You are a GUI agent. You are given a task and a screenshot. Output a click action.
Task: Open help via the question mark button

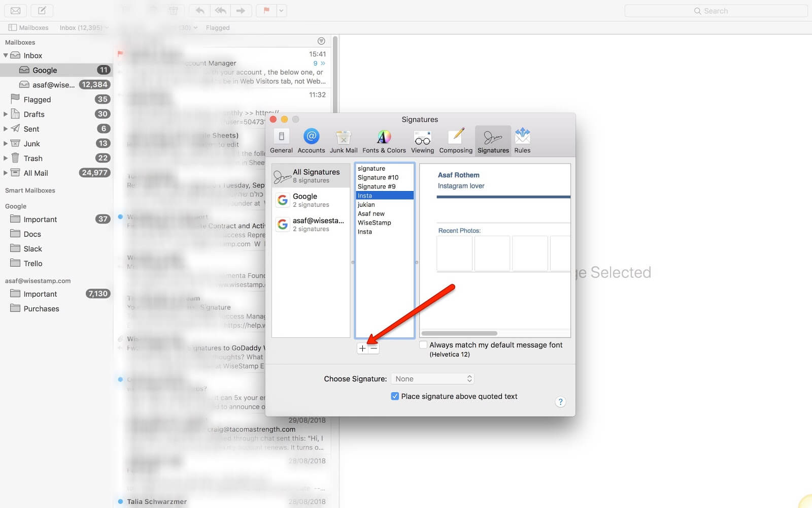(x=560, y=401)
